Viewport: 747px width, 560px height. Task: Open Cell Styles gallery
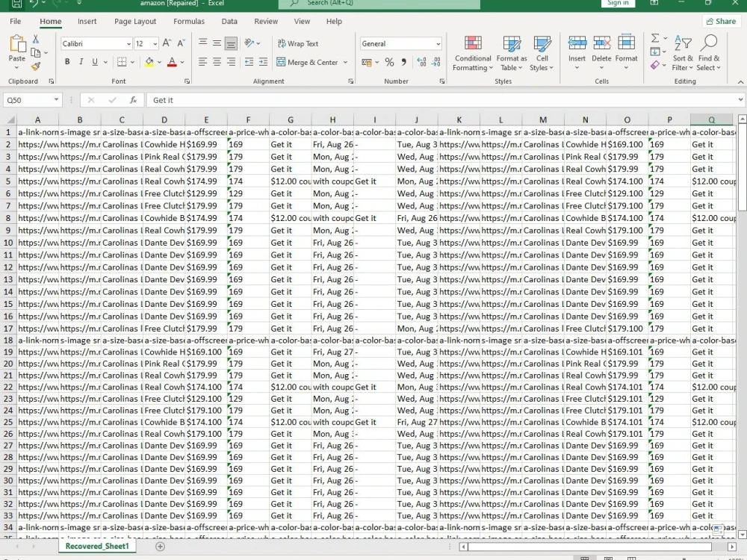tap(542, 53)
